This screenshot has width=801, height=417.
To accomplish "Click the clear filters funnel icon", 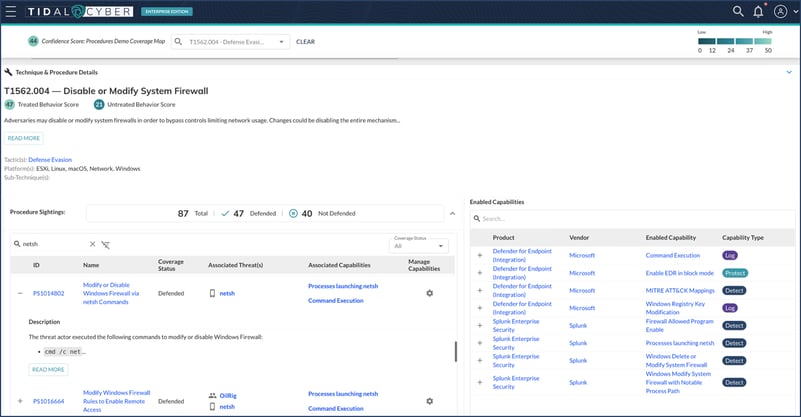I will click(x=105, y=245).
